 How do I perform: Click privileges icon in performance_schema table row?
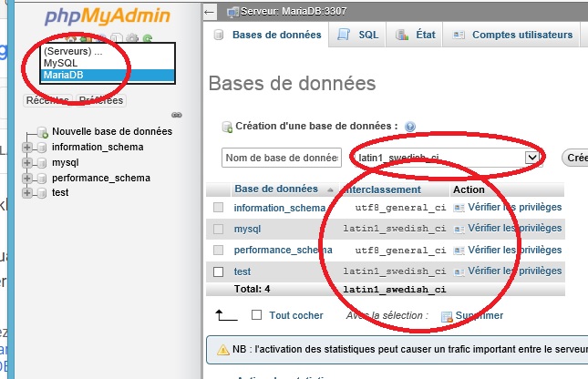coord(459,251)
